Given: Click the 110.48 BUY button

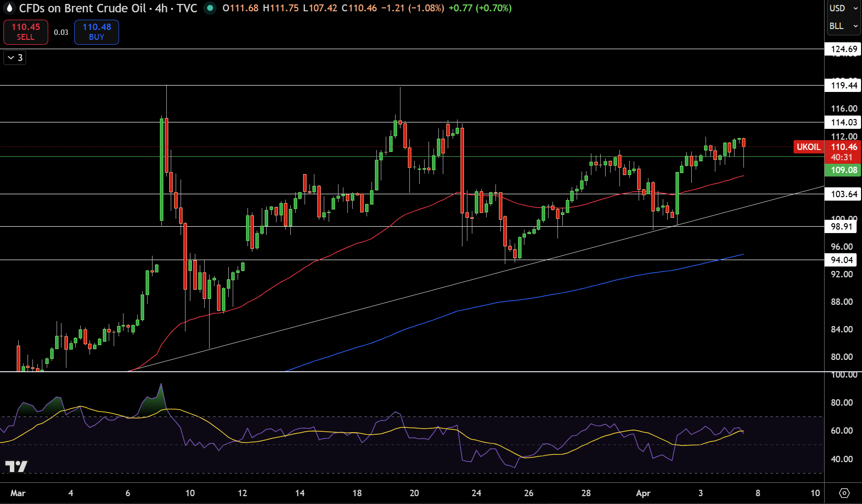Looking at the screenshot, I should 96,32.
